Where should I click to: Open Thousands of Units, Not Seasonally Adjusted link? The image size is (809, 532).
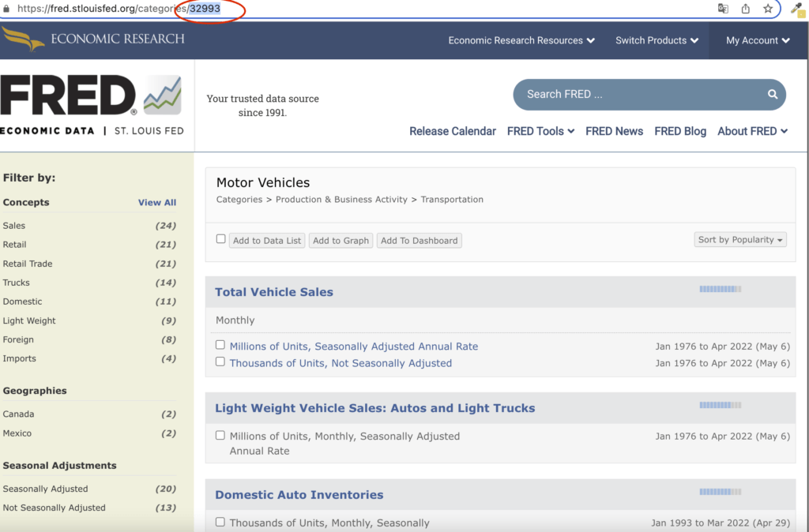pos(341,363)
